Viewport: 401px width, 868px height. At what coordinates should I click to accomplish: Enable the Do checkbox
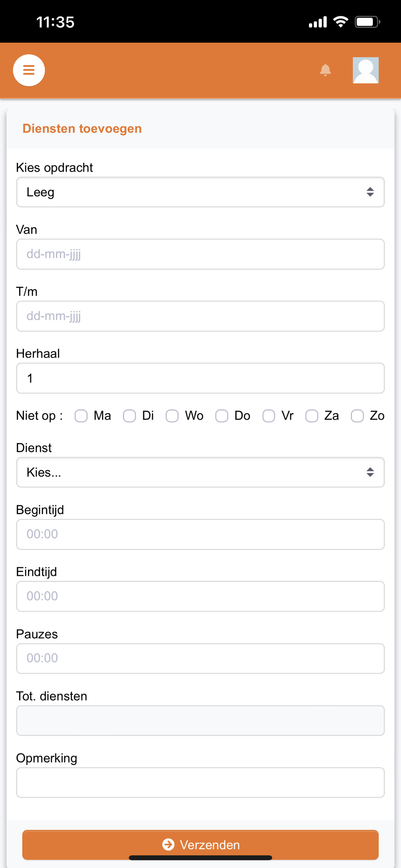[x=222, y=416]
